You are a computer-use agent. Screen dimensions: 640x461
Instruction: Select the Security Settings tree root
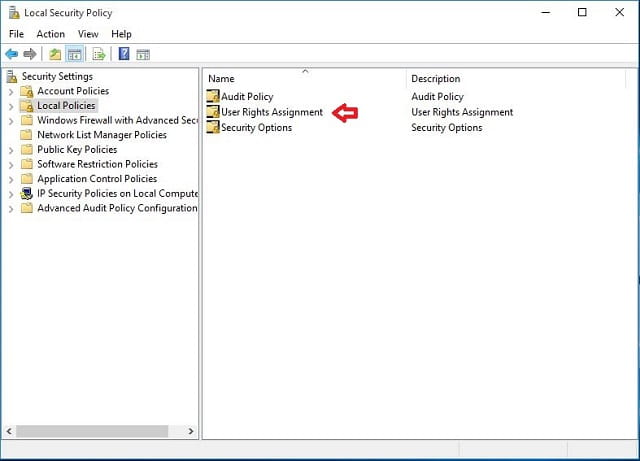point(57,76)
